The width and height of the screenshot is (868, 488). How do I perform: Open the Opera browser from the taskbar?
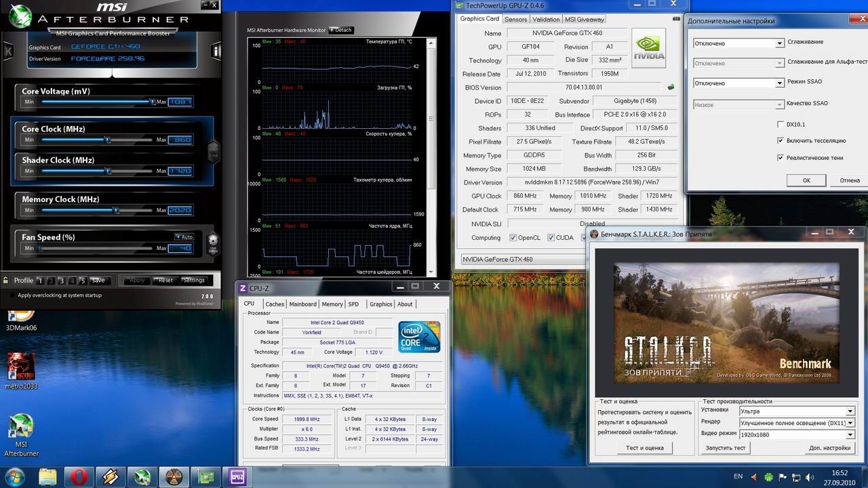coord(78,476)
